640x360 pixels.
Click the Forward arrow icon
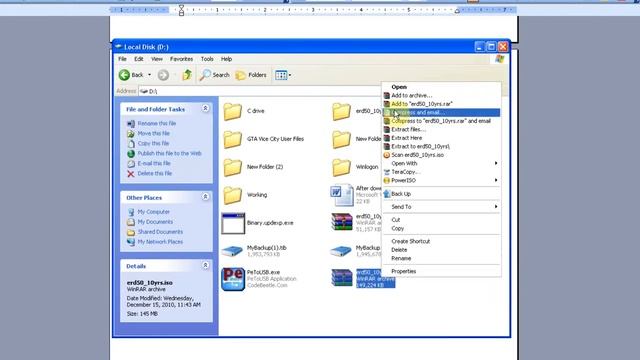pos(163,75)
